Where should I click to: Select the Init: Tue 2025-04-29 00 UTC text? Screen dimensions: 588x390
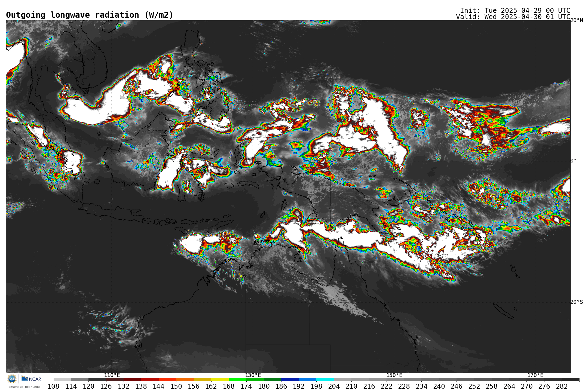(x=515, y=11)
